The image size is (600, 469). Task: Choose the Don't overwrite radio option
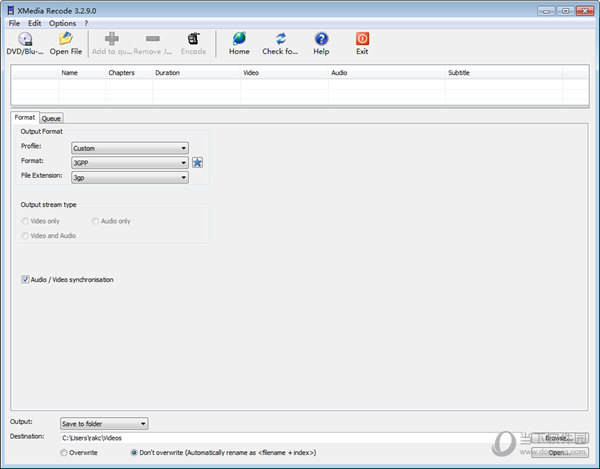(134, 453)
